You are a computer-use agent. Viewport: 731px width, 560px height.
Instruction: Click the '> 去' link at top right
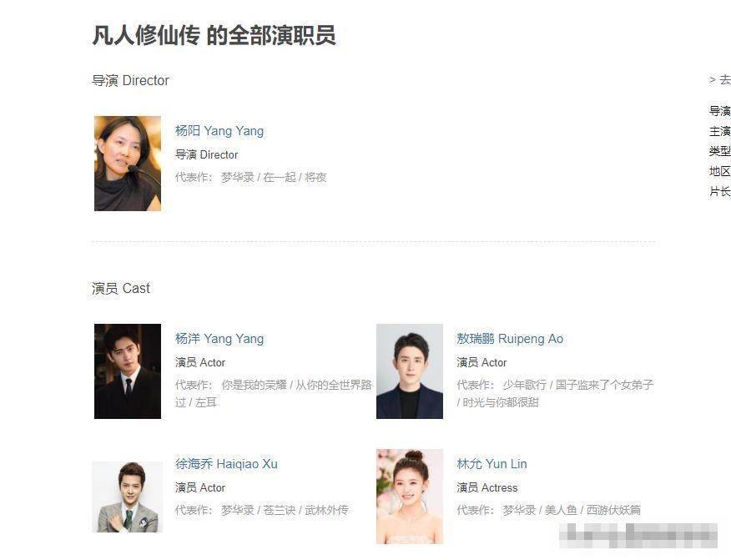point(720,80)
